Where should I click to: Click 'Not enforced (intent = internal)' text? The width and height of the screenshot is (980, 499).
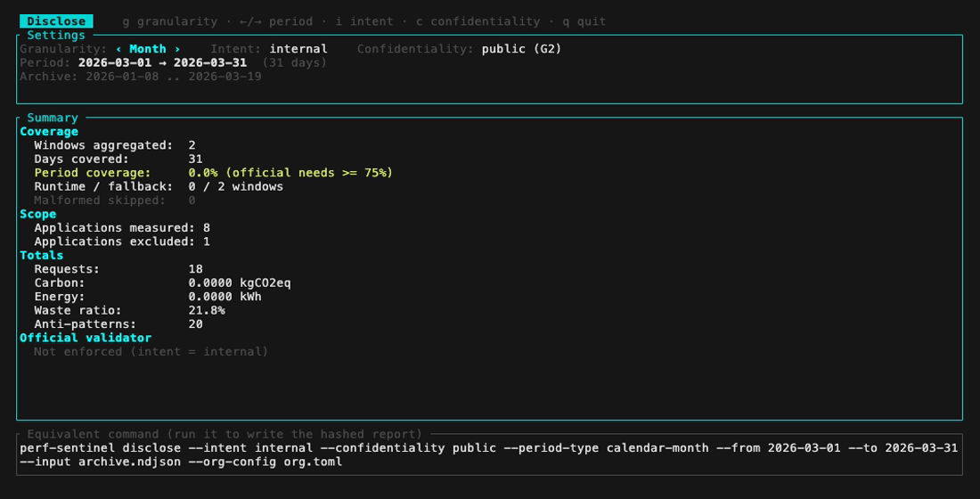pos(151,351)
